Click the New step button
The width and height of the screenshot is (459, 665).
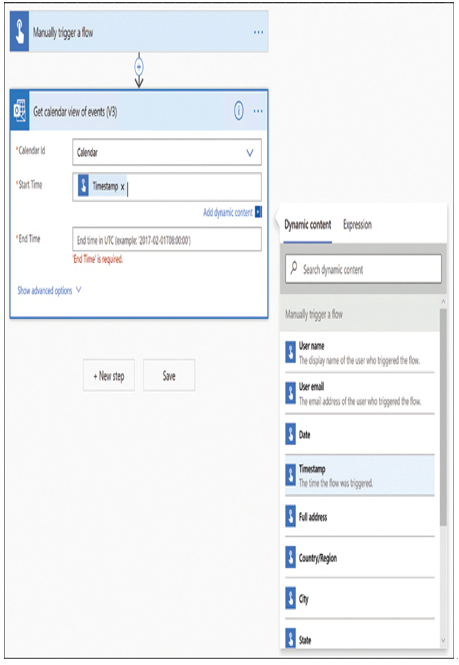coord(109,375)
